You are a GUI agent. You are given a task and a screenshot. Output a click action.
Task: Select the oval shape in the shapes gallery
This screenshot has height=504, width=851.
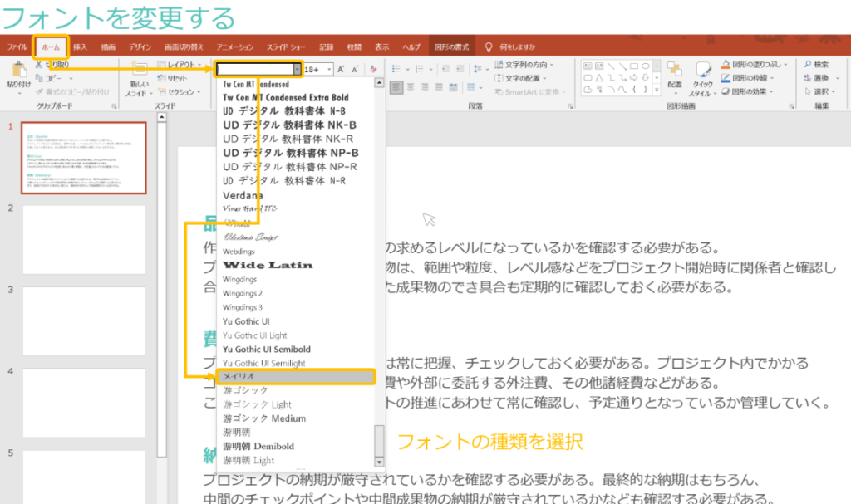[x=646, y=66]
